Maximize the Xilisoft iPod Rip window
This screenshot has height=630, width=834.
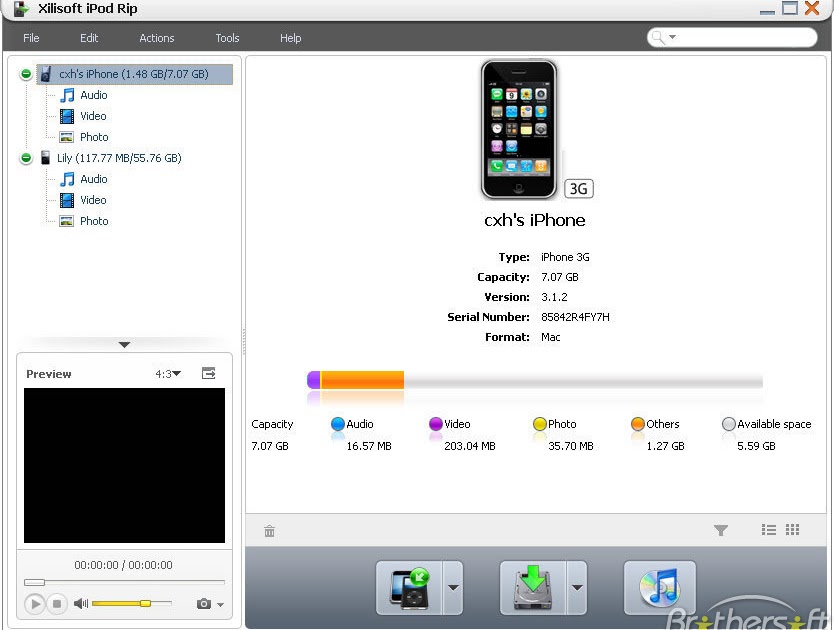(790, 8)
